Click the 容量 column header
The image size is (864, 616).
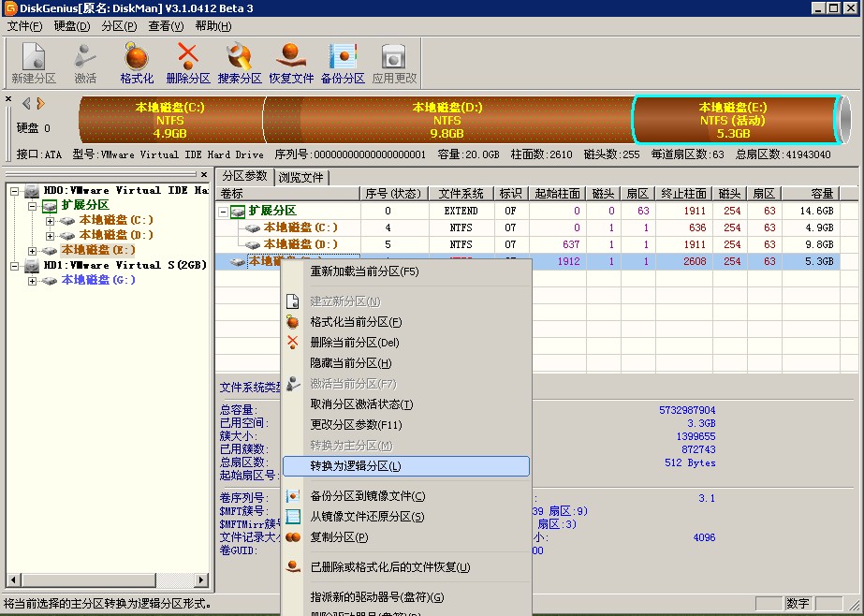(x=811, y=194)
